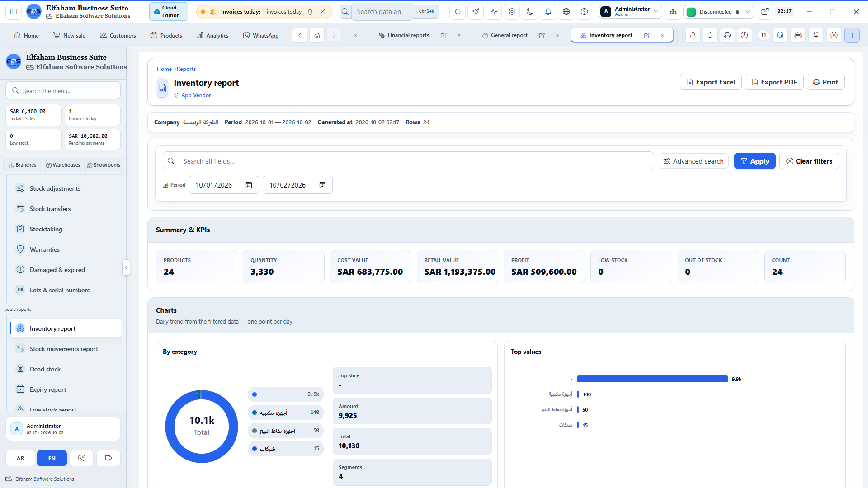Select the Warehouses filter chip
The height and width of the screenshot is (488, 868).
pos(63,165)
